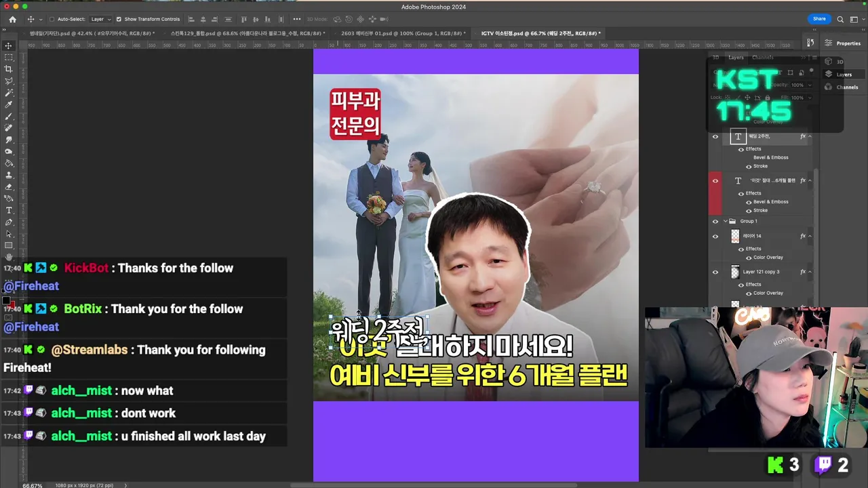Switch to the 3D tab beside Layers
Screen dimensions: 868x488
pyautogui.click(x=715, y=58)
